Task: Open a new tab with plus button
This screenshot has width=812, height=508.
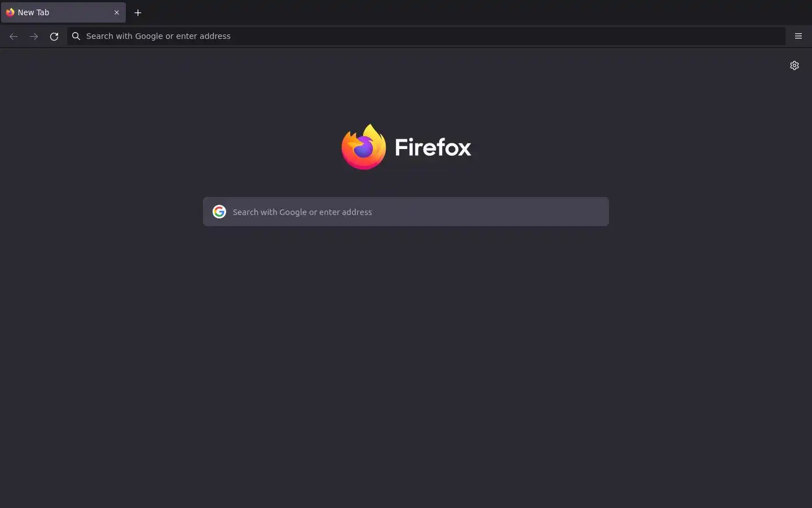Action: coord(138,12)
